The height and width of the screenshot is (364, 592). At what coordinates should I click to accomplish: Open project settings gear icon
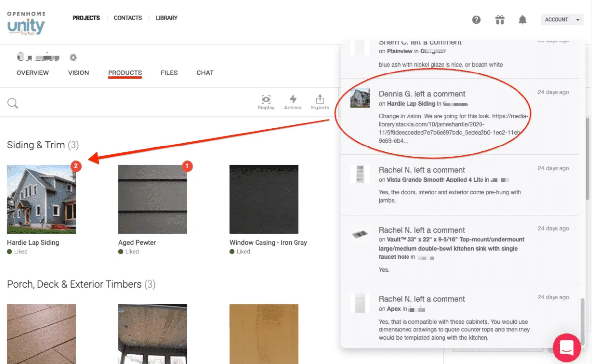tap(73, 58)
